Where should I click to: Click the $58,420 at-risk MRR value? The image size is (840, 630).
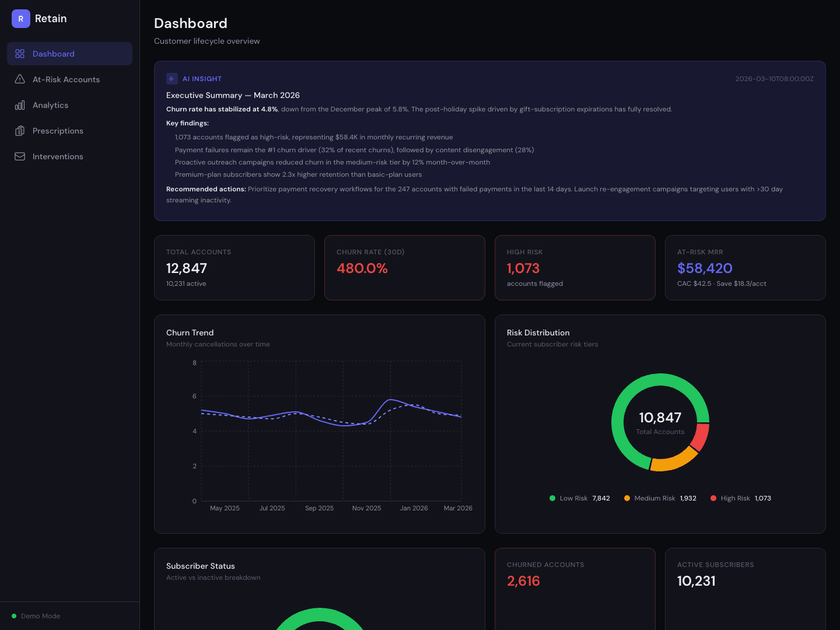tap(705, 268)
